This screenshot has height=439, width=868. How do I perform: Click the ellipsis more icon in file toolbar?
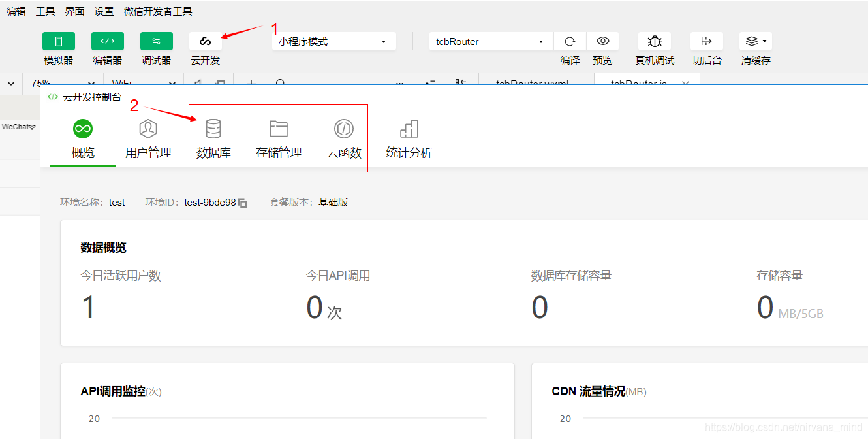(x=399, y=83)
